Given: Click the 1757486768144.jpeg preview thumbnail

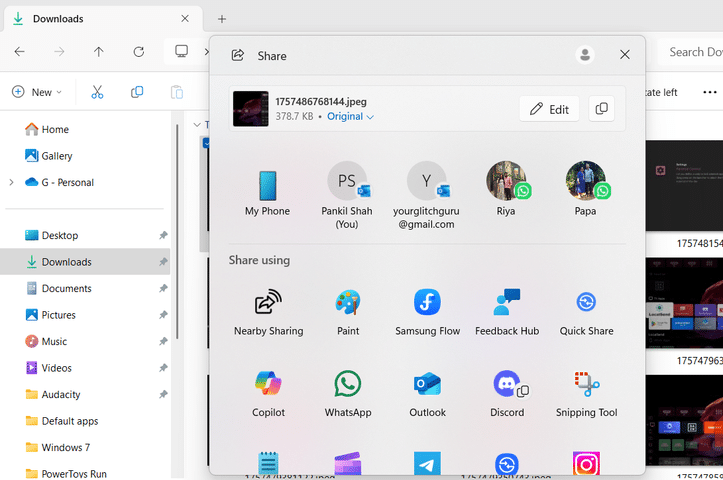Looking at the screenshot, I should pos(250,109).
